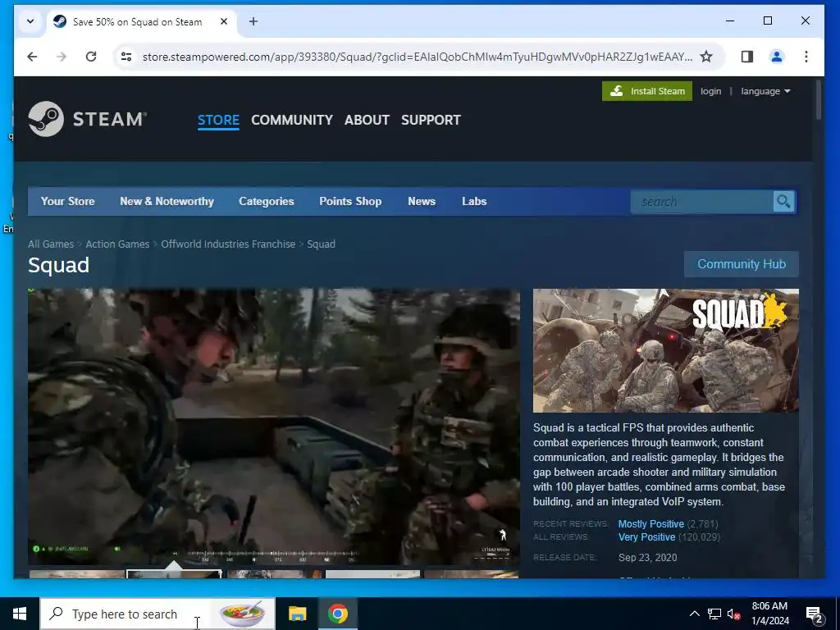
Task: Click the Chrome icon in the taskbar
Action: pos(338,614)
